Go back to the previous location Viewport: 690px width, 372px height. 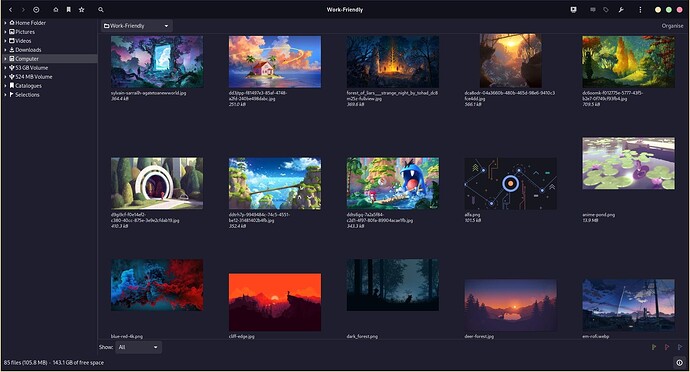(x=11, y=10)
